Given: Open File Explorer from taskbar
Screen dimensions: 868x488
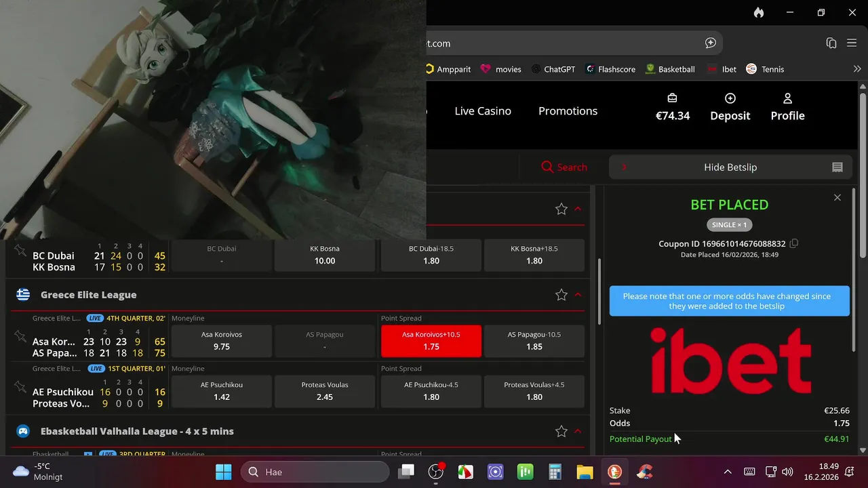Looking at the screenshot, I should (x=585, y=472).
